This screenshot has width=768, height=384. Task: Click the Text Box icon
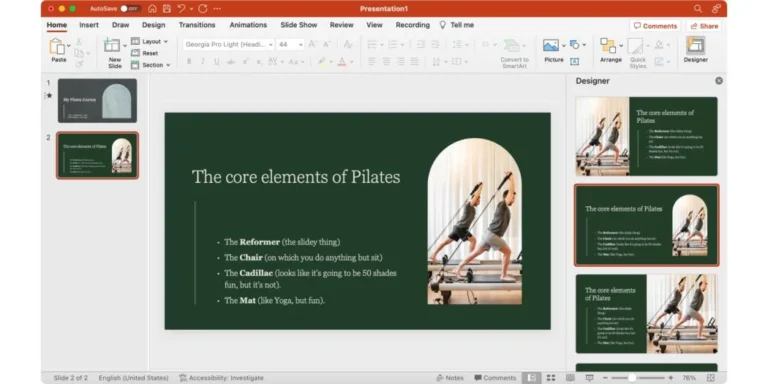[575, 62]
